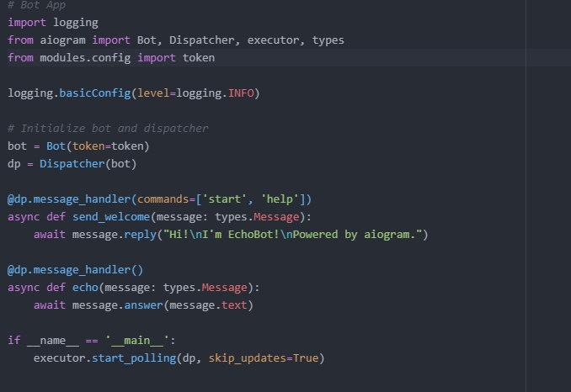Click 'reply' method in message.reply call

pos(140,235)
